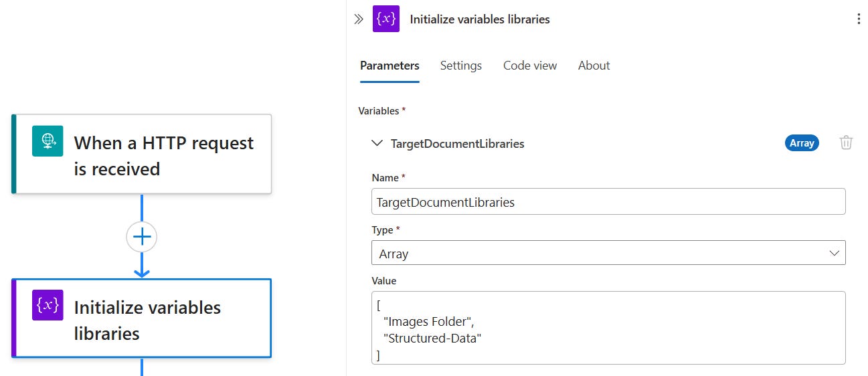Click the variable icon on Initialize variables card
The height and width of the screenshot is (376, 868).
(48, 305)
